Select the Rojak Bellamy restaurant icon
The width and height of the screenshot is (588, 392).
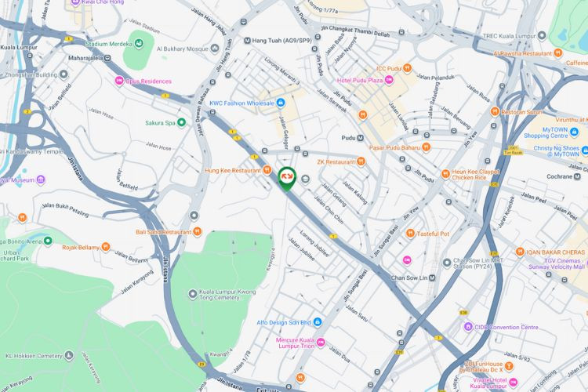click(x=106, y=247)
